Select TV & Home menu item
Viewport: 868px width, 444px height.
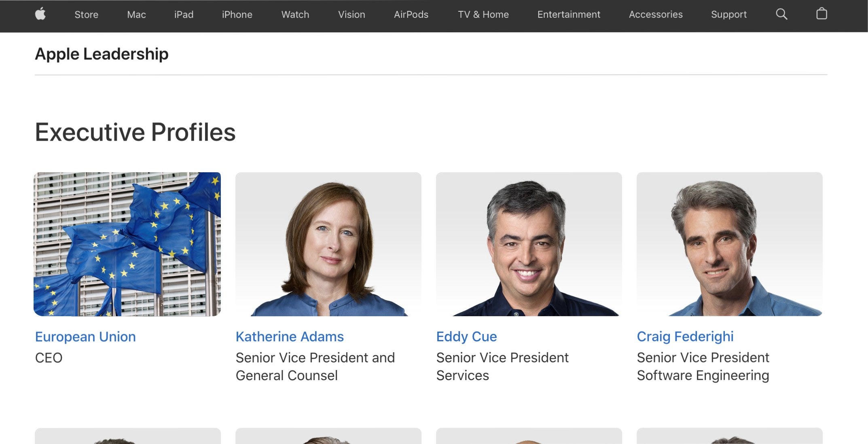point(483,15)
